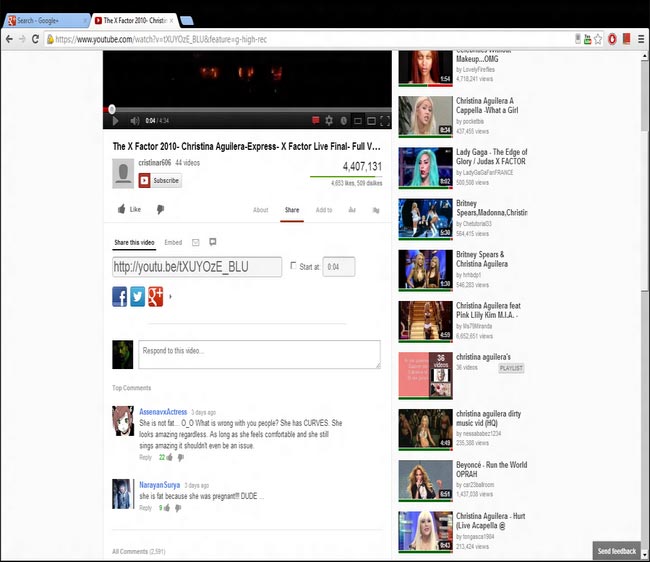Open the YouTube extension icon in address bar
The width and height of the screenshot is (650, 562).
point(587,39)
